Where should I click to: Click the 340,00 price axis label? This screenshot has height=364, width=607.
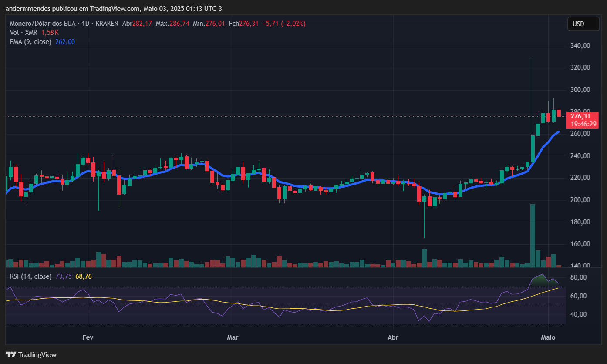tap(580, 45)
